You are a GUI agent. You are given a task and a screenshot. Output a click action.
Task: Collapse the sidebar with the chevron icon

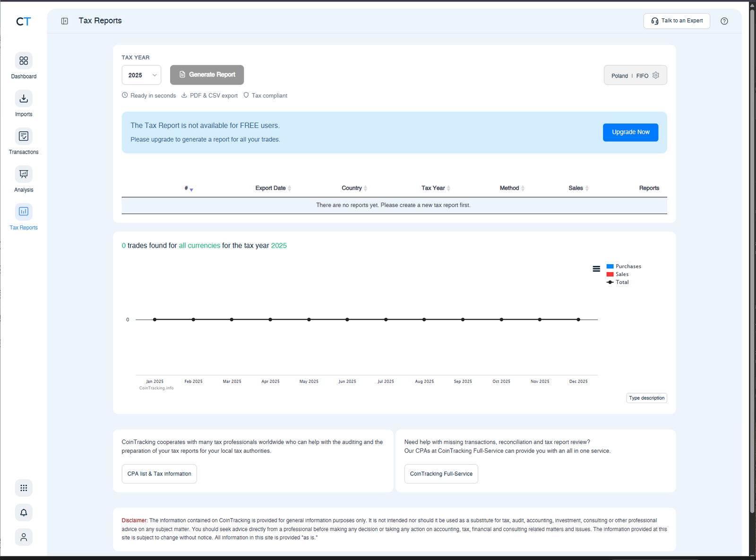point(64,21)
